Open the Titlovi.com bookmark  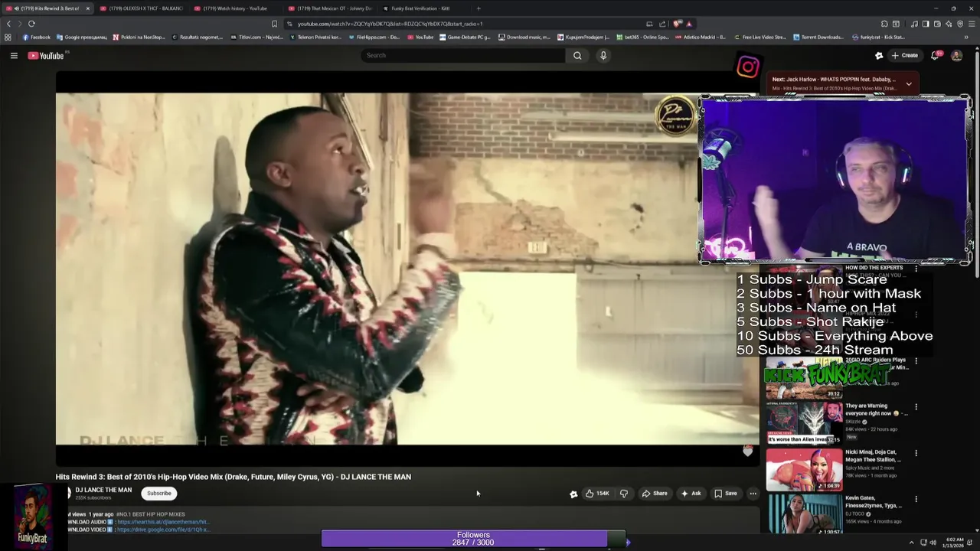click(258, 37)
